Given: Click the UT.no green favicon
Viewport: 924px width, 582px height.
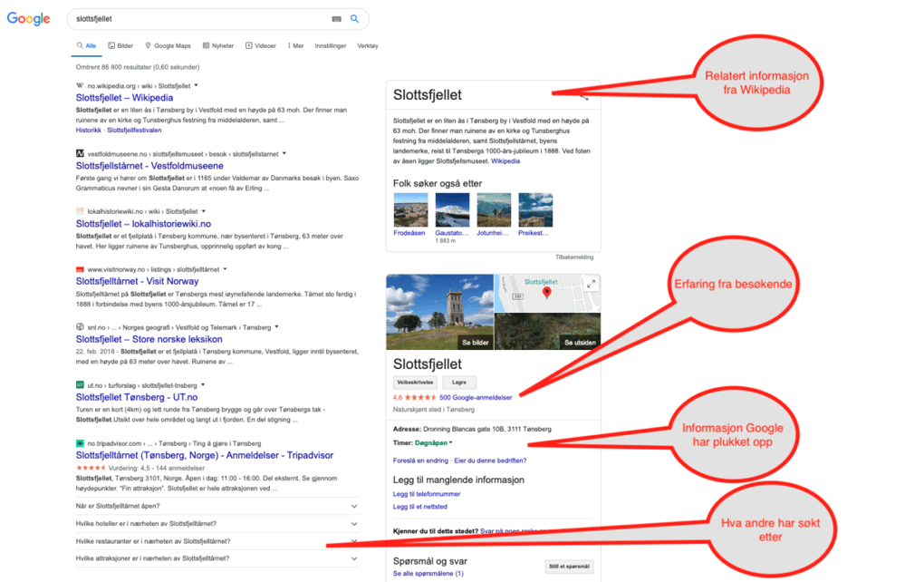Looking at the screenshot, I should pos(80,385).
